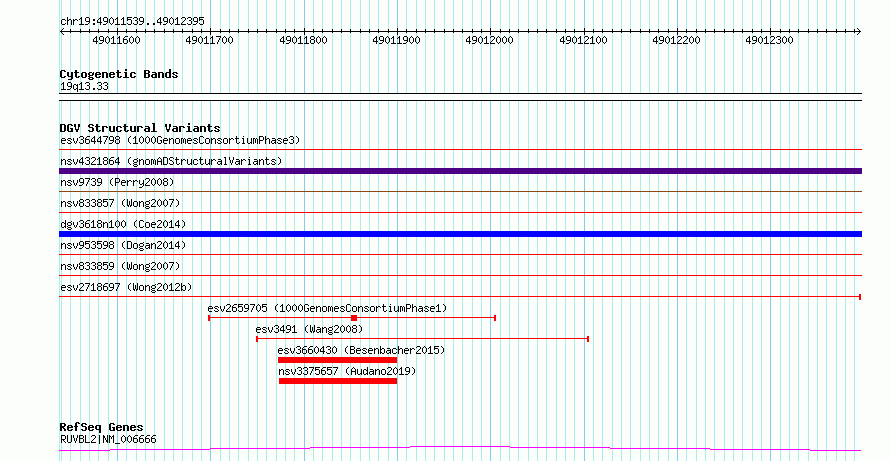Open variant esv3491 (Wang2008)

(x=309, y=329)
